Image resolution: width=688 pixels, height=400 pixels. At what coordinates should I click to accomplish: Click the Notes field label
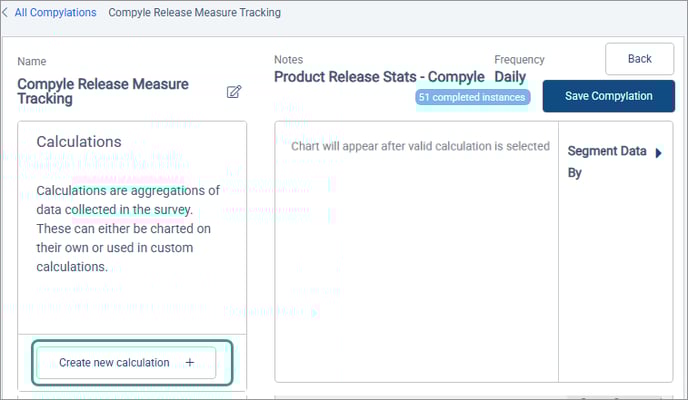(289, 60)
